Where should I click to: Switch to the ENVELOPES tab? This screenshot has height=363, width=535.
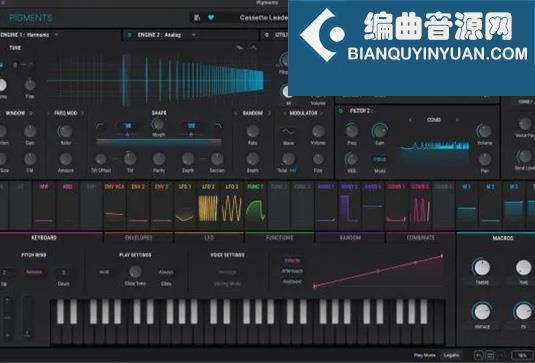pos(139,237)
